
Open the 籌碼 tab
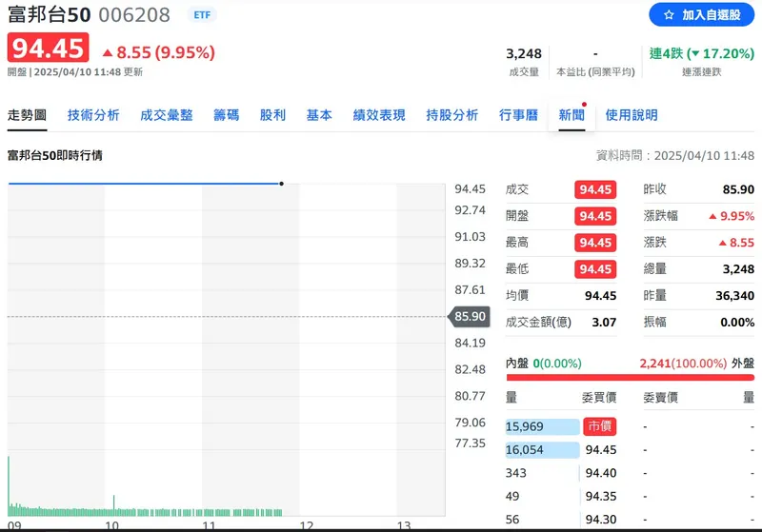(226, 115)
